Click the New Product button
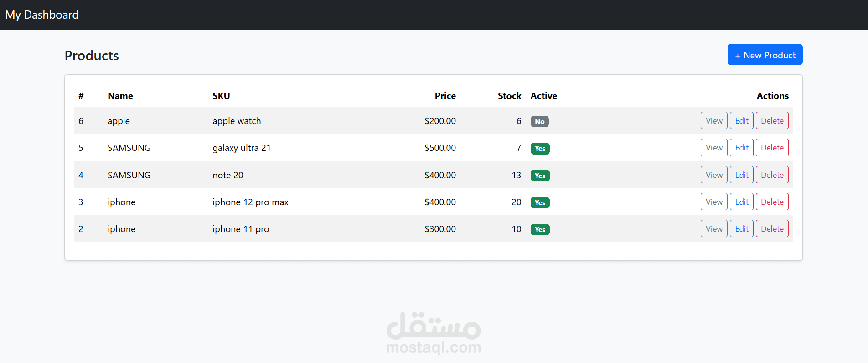 coord(765,55)
